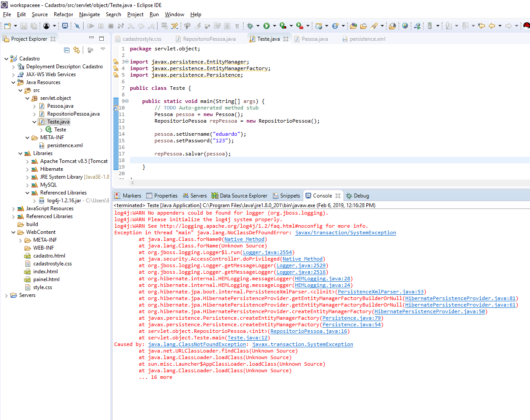Screen dimensions: 530x420
Task: Switch to the persistence.xml editor tab
Action: (x=363, y=39)
